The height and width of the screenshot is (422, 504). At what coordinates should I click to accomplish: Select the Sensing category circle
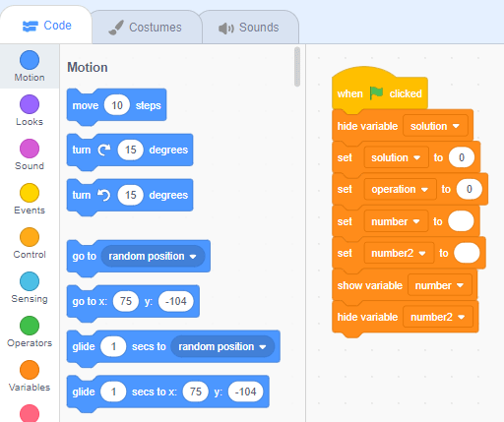[x=30, y=281]
